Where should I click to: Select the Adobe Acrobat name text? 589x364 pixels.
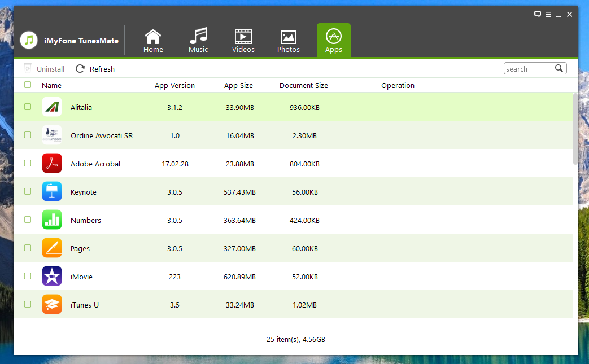(x=96, y=164)
